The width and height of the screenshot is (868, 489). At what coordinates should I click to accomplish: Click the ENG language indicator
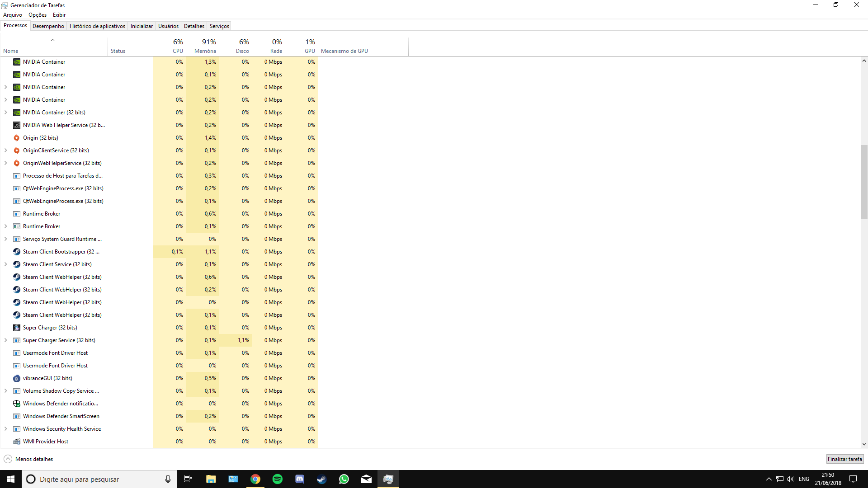[804, 479]
